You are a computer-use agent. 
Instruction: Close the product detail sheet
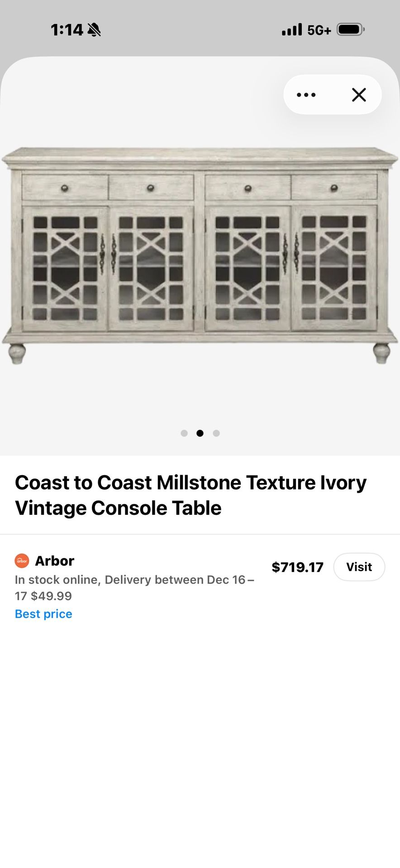pos(359,95)
